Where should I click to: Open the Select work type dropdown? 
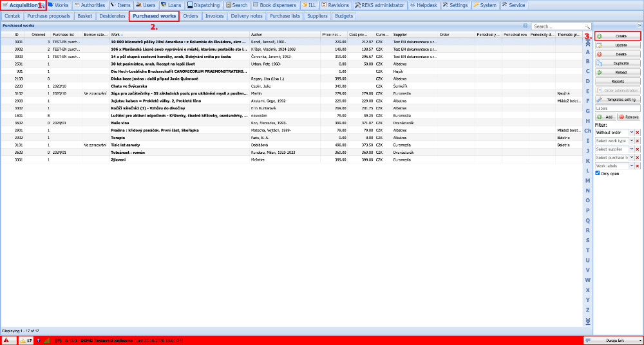pos(632,141)
